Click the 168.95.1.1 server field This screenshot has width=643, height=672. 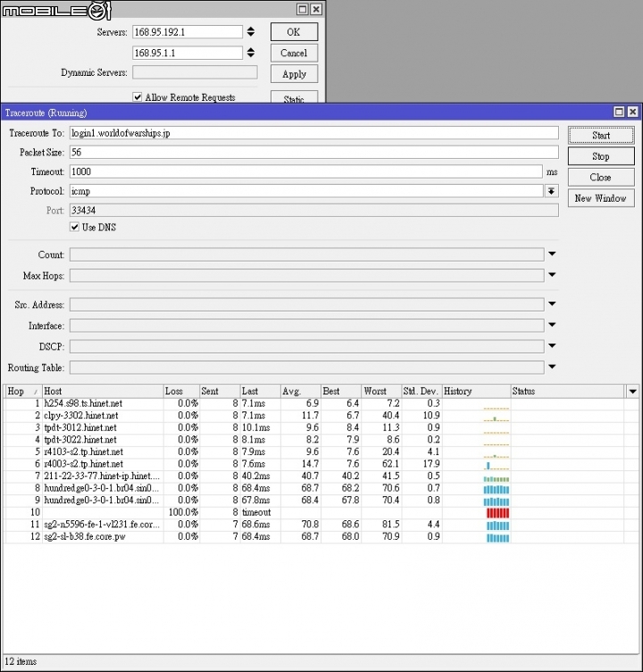pyautogui.click(x=187, y=54)
